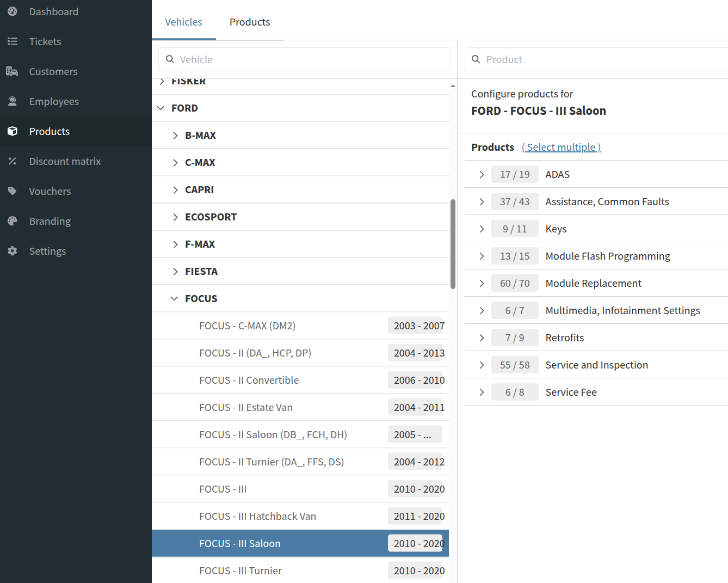
Task: Expand the ADAS product category
Action: click(x=482, y=174)
